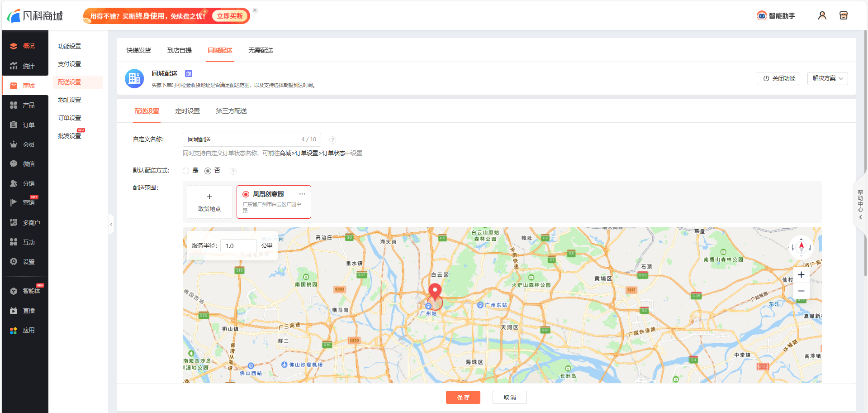Open the 产品 products sidebar icon
Screen dimensions: 868x413
(14, 105)
